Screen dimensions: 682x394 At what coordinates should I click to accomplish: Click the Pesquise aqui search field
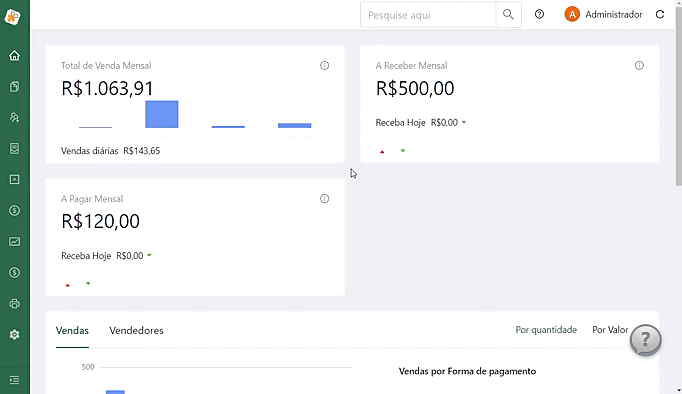[428, 15]
